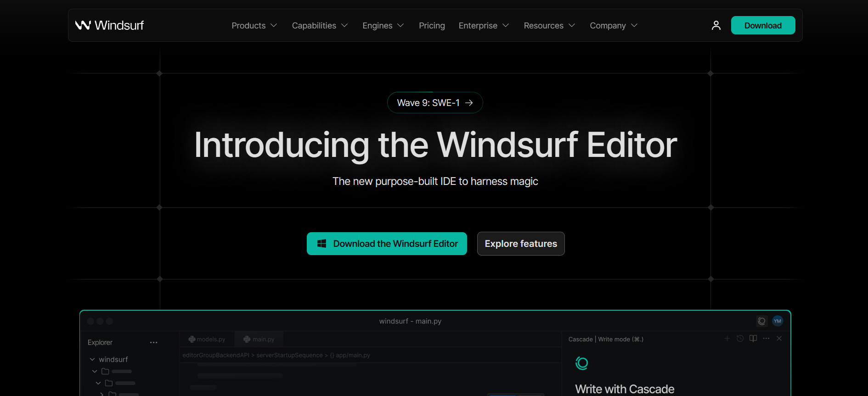Click the editorGroupBackendAPI breadcrumb

(216, 355)
